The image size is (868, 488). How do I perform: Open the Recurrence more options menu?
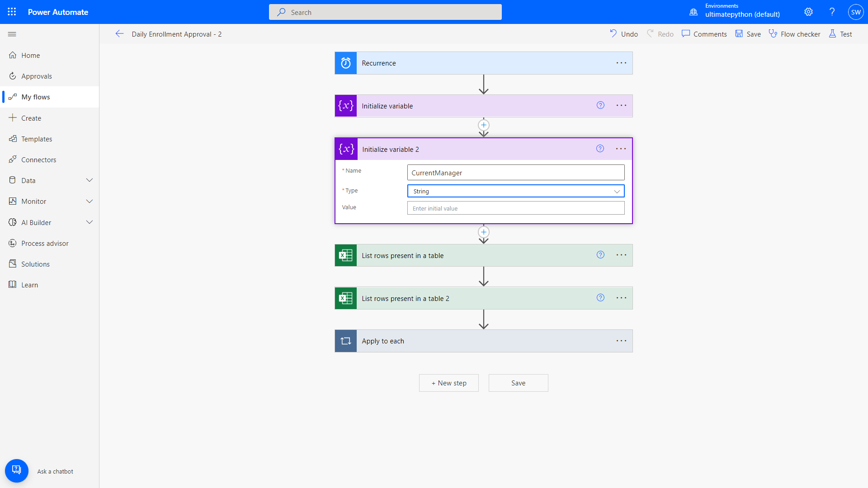(x=621, y=63)
